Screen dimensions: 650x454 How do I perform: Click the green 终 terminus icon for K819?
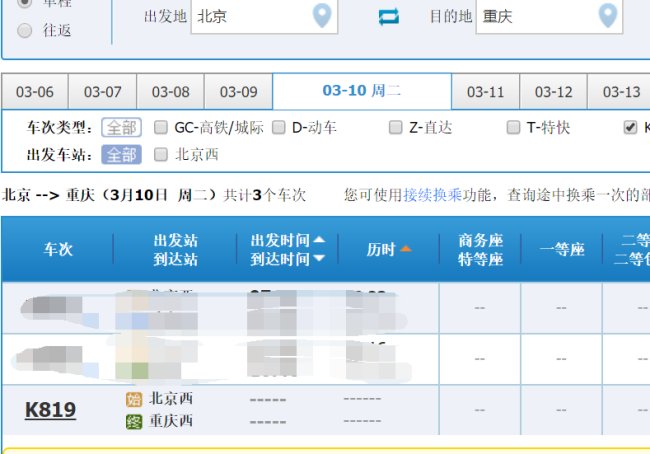(134, 422)
